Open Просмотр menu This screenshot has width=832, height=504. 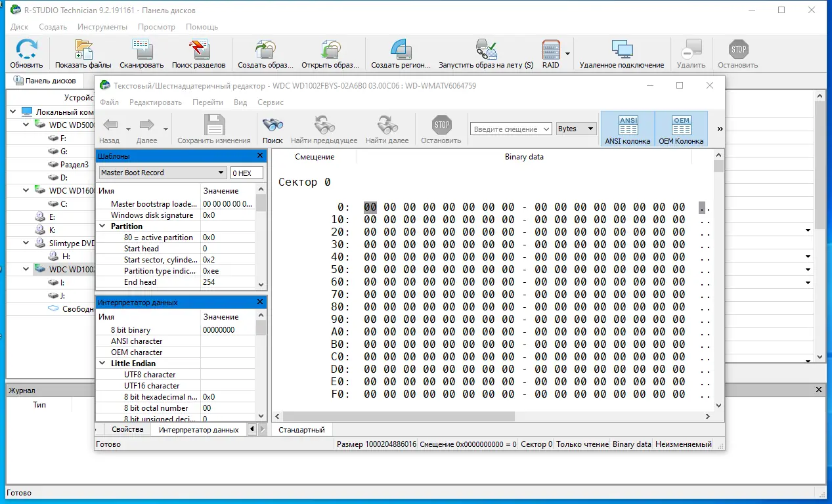click(156, 27)
